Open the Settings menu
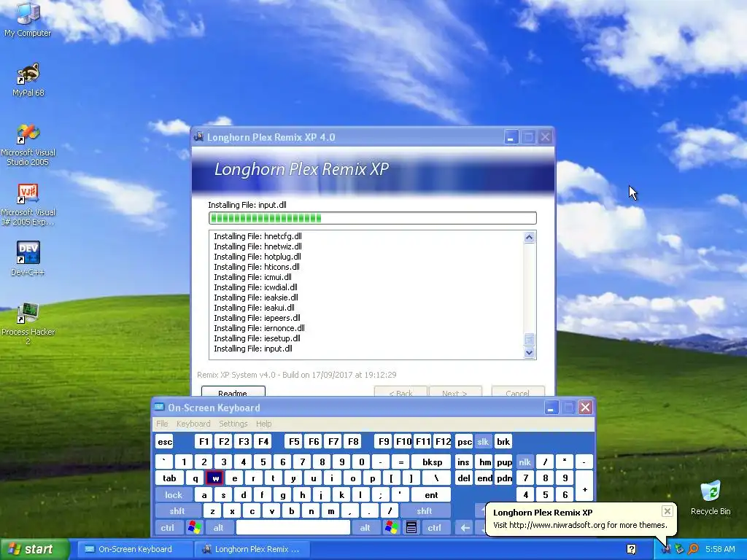 pos(233,424)
